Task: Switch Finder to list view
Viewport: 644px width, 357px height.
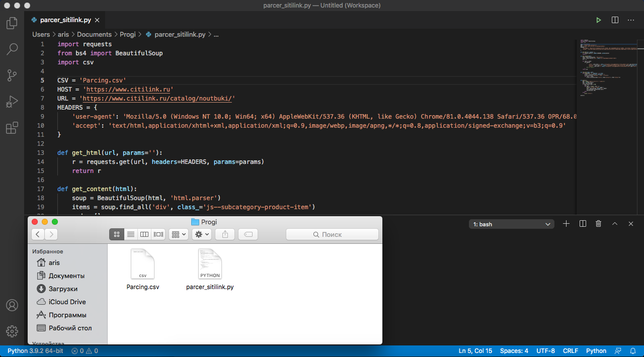Action: click(x=131, y=234)
